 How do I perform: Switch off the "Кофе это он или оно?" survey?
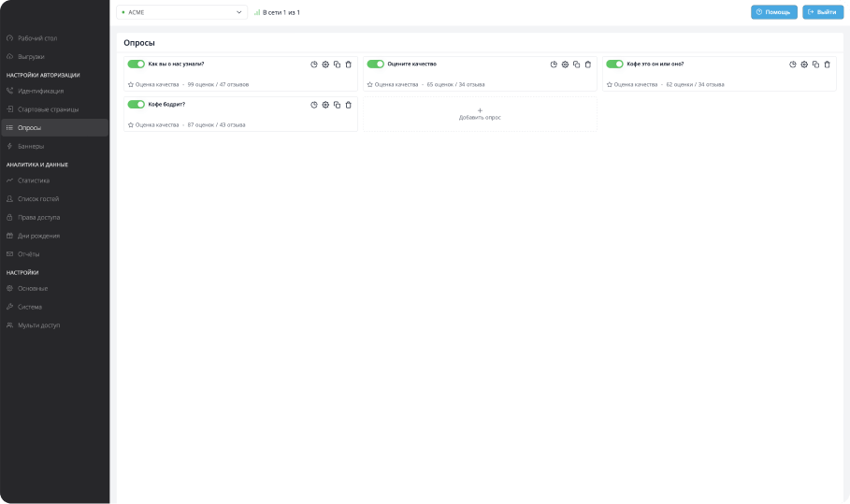click(x=614, y=65)
